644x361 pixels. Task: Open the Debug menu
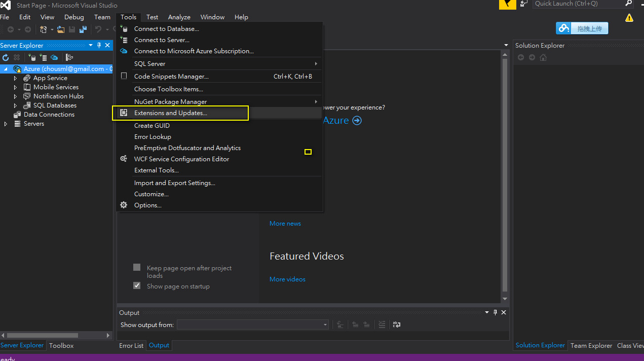[x=74, y=17]
